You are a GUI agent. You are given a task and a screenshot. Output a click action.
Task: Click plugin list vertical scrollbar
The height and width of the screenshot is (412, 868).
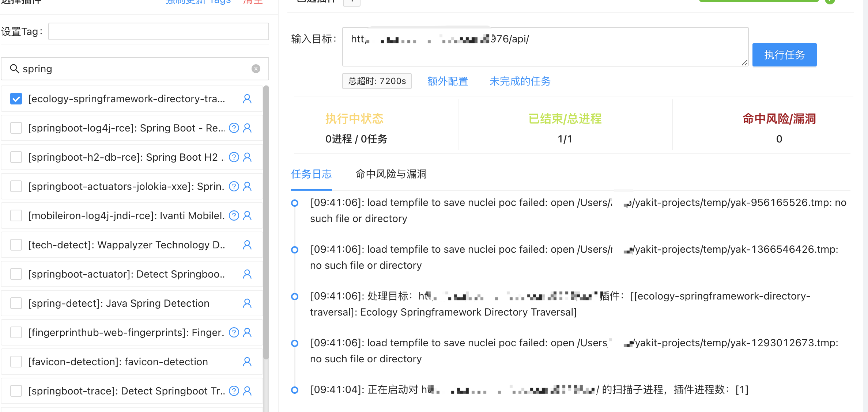click(266, 219)
